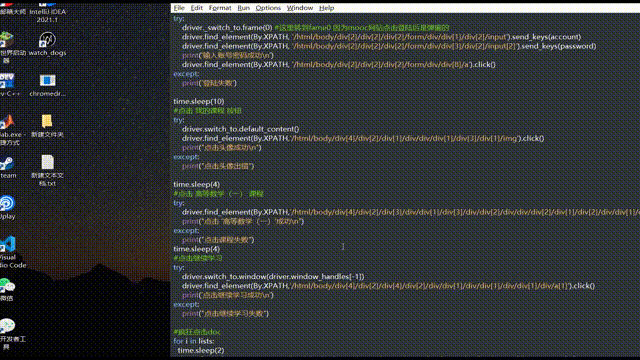Select the Dev-C++ desktop icon
The height and width of the screenshot is (360, 640).
tap(7, 85)
